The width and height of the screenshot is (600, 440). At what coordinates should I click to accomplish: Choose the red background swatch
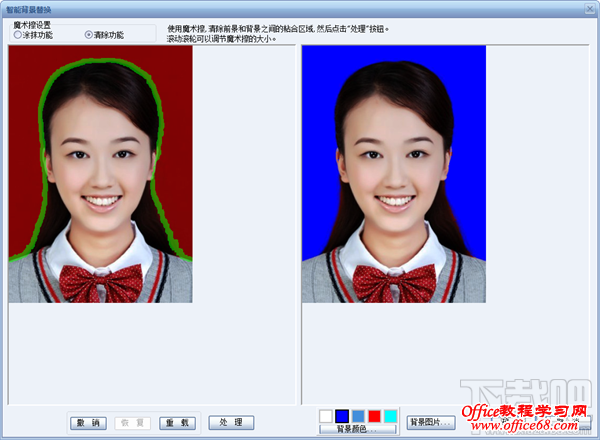[x=374, y=416]
